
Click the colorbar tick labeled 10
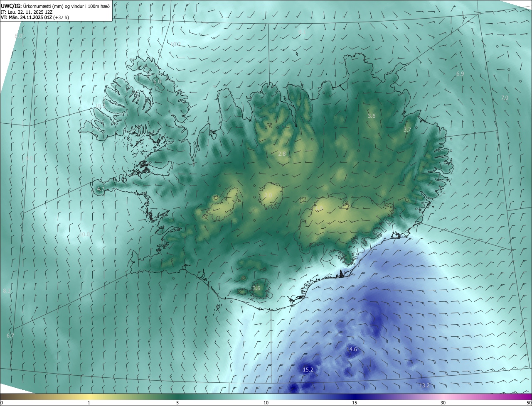point(266,403)
